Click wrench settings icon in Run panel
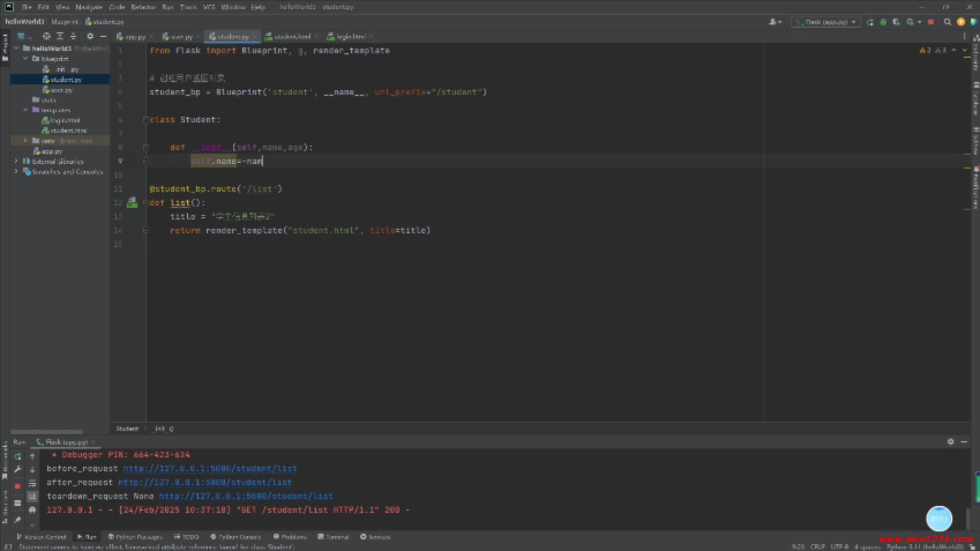Image resolution: width=980 pixels, height=551 pixels. [x=18, y=469]
